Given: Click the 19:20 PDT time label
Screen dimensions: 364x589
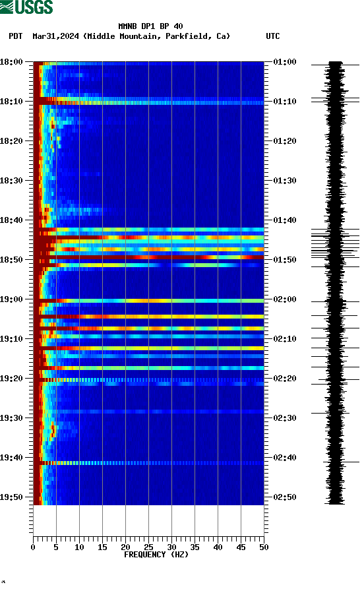Looking at the screenshot, I should pyautogui.click(x=11, y=379).
